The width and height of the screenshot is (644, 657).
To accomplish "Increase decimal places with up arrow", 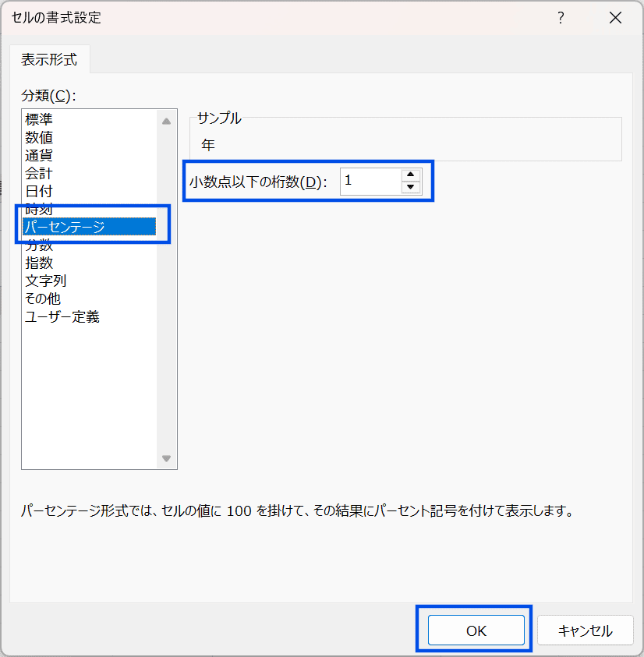I will tap(411, 175).
